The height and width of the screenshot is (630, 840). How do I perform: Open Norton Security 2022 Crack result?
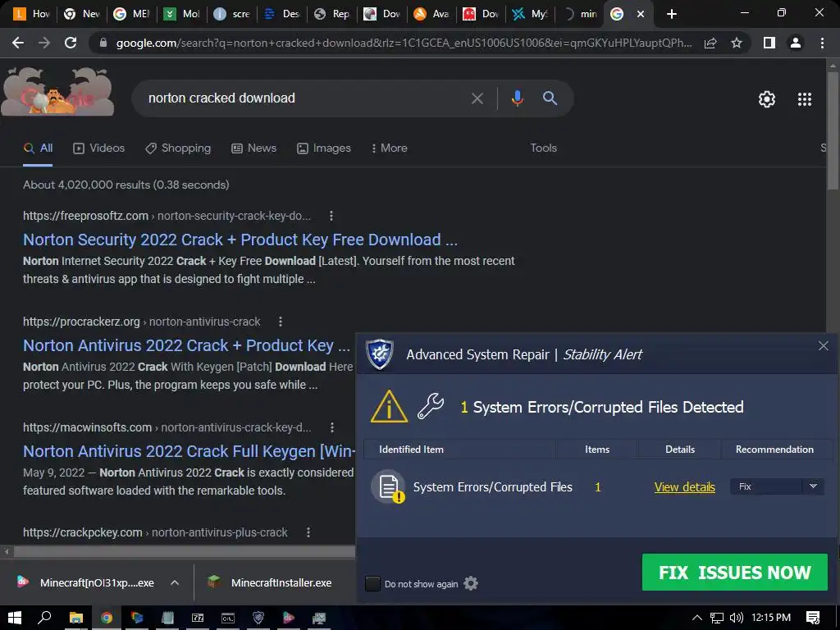point(240,240)
